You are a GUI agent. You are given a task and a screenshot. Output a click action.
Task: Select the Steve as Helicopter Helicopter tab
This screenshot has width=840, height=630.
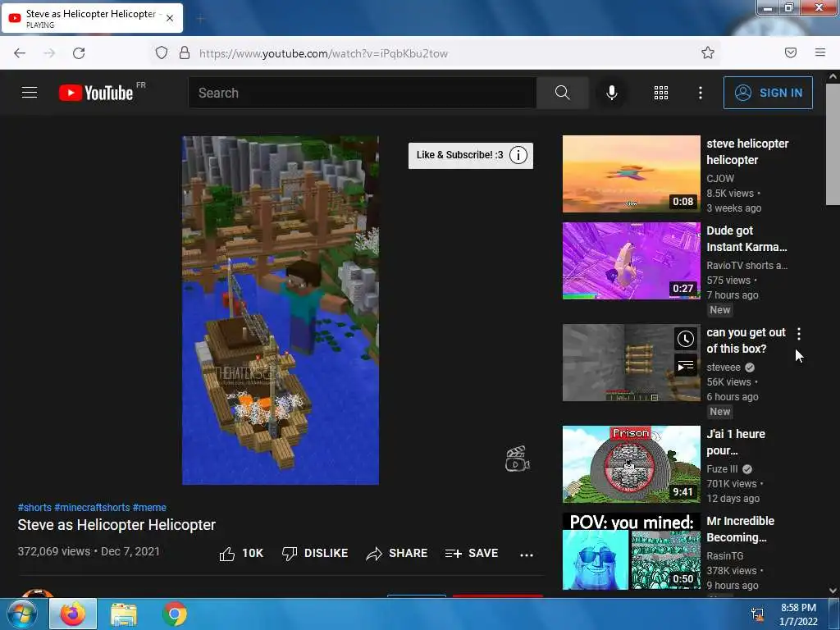click(92, 18)
